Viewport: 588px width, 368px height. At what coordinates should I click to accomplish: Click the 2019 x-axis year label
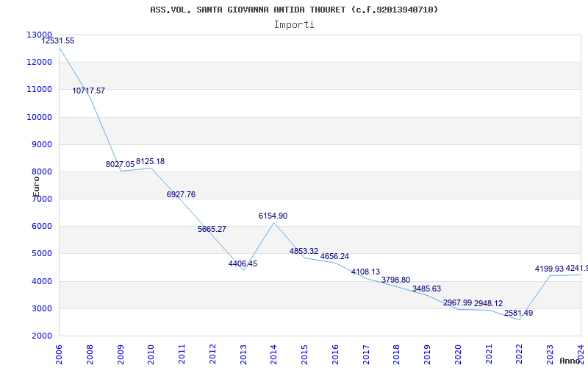click(x=427, y=355)
